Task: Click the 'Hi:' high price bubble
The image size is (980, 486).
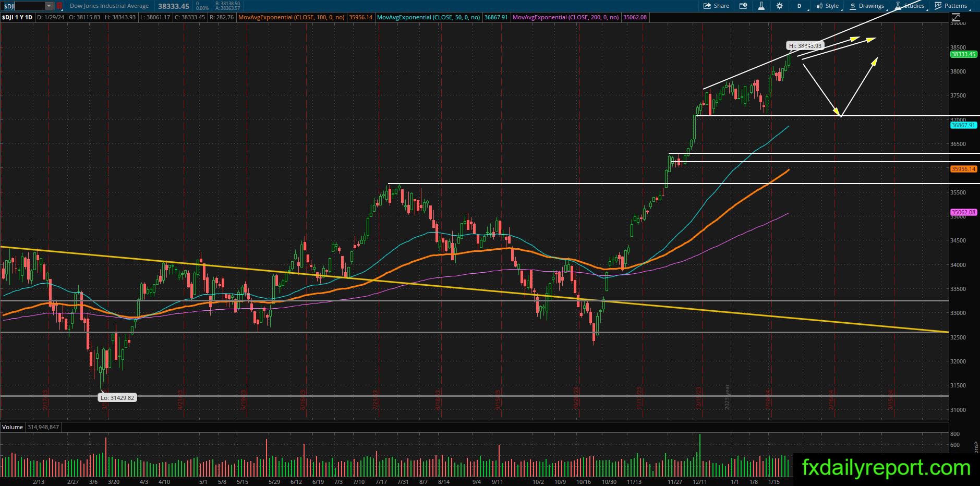Action: coord(805,46)
